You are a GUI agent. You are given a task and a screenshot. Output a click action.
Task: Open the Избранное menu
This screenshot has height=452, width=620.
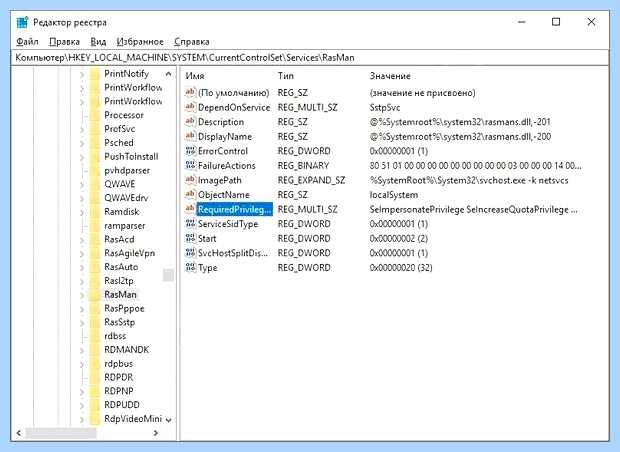click(140, 42)
